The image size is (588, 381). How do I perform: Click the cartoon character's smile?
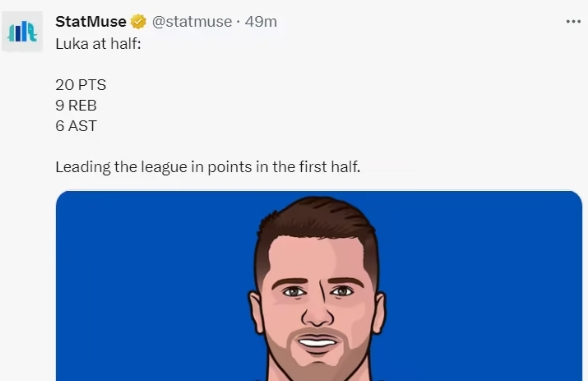tap(317, 343)
